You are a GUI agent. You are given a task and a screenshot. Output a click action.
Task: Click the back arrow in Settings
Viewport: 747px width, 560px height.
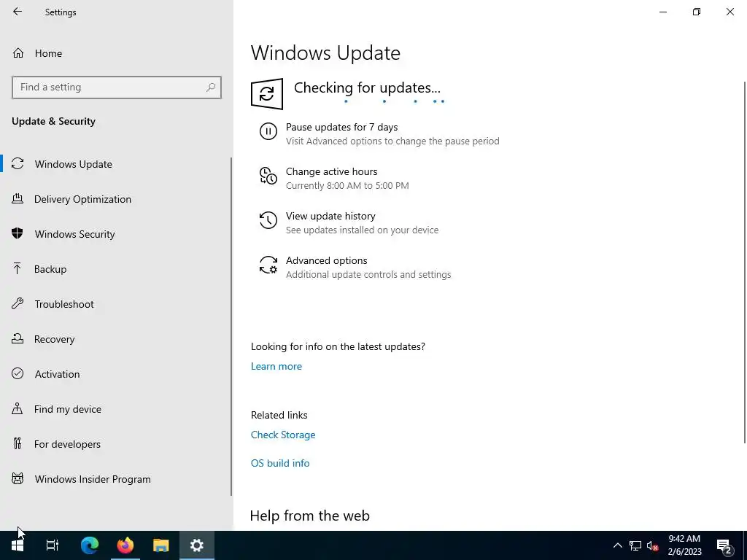[18, 12]
